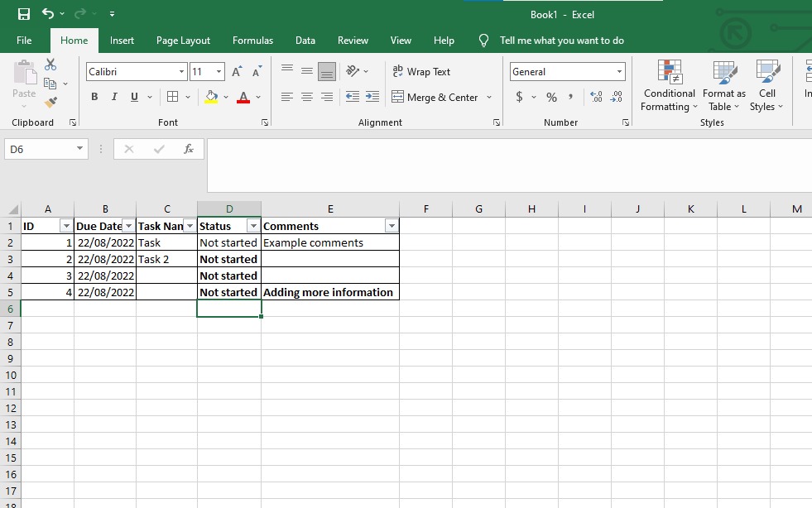Toggle Italic formatting
This screenshot has height=508, width=812.
tap(114, 97)
